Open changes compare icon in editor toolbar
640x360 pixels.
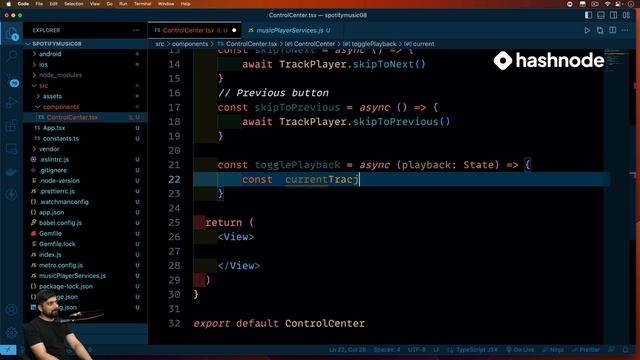[x=600, y=30]
